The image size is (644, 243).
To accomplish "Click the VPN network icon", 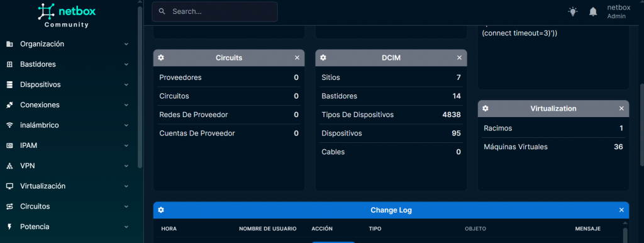I will (9, 166).
